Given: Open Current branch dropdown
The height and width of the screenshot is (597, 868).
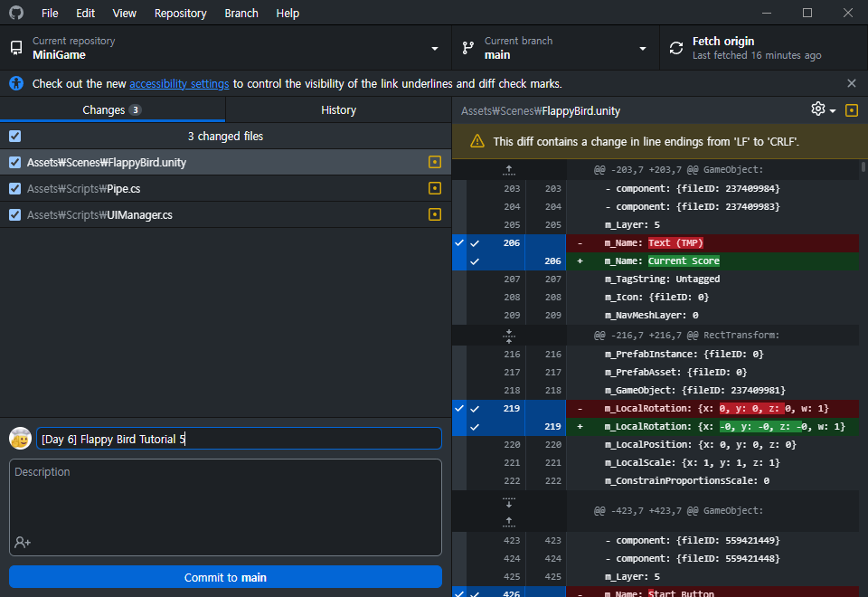Looking at the screenshot, I should coord(555,48).
